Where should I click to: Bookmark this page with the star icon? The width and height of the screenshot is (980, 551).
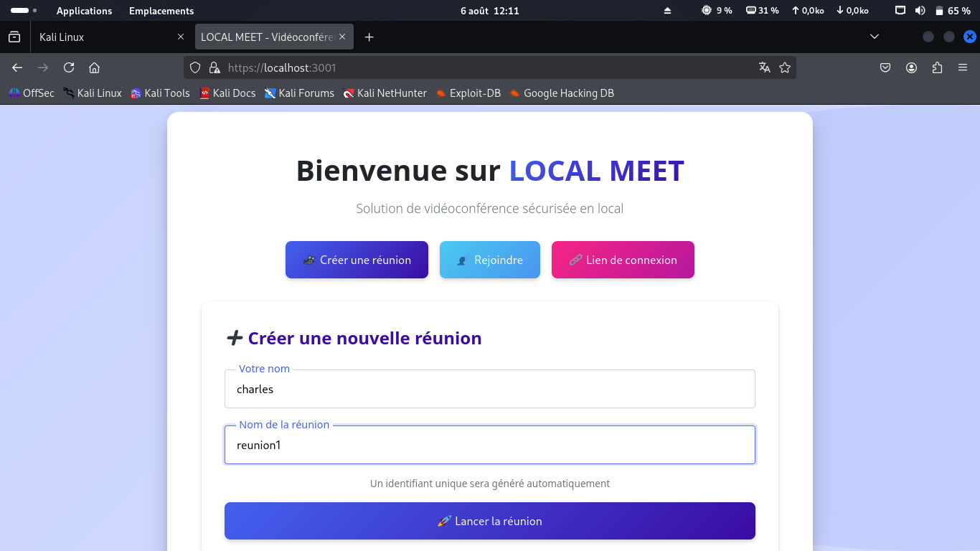785,67
